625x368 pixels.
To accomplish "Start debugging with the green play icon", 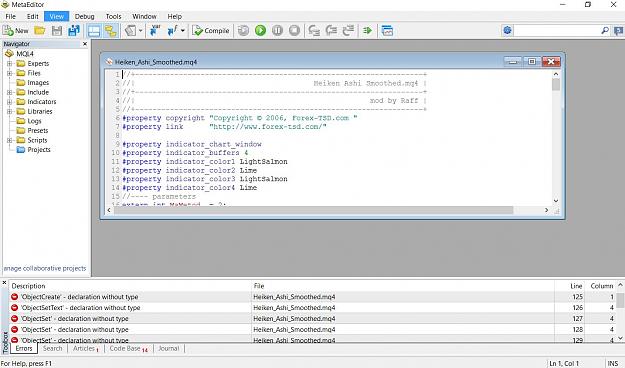I will [260, 31].
